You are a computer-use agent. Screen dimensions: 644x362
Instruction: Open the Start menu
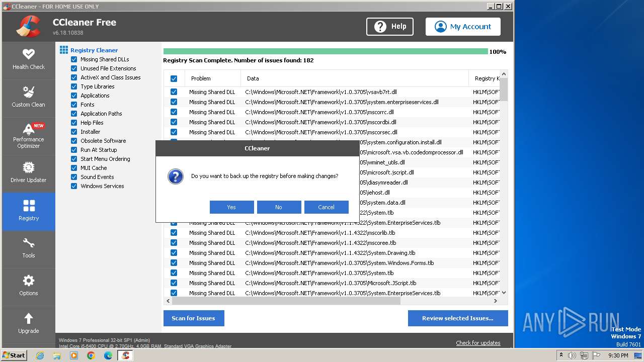tap(14, 355)
